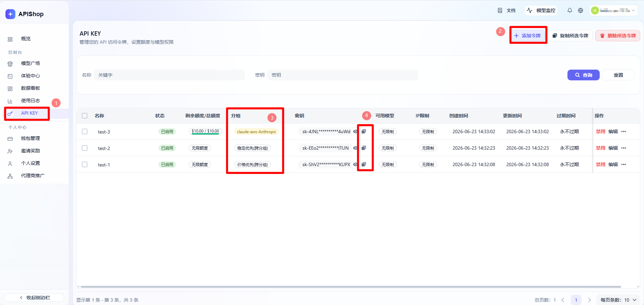
Task: Click the 查询 search button
Action: click(584, 75)
